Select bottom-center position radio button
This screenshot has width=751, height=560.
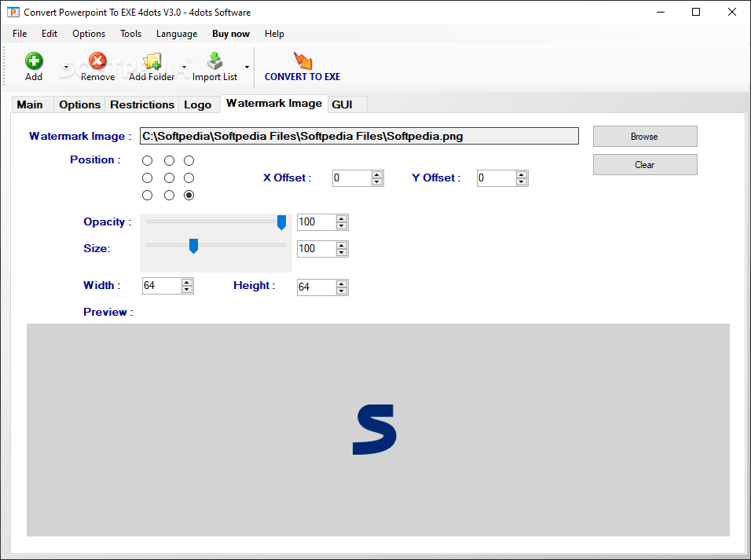[x=169, y=195]
